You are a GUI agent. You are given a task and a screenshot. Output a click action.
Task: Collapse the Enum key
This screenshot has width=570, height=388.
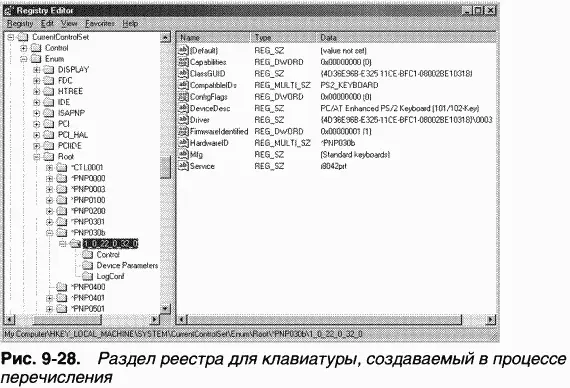pos(24,59)
